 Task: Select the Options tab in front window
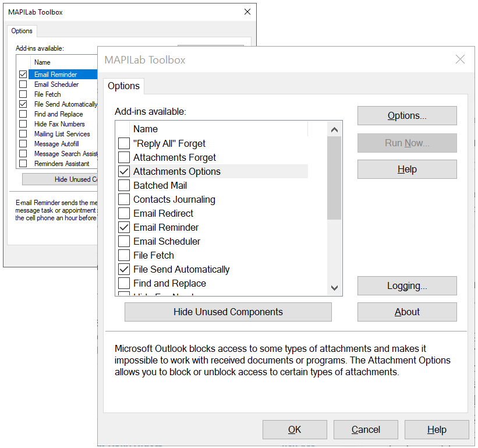pos(124,86)
